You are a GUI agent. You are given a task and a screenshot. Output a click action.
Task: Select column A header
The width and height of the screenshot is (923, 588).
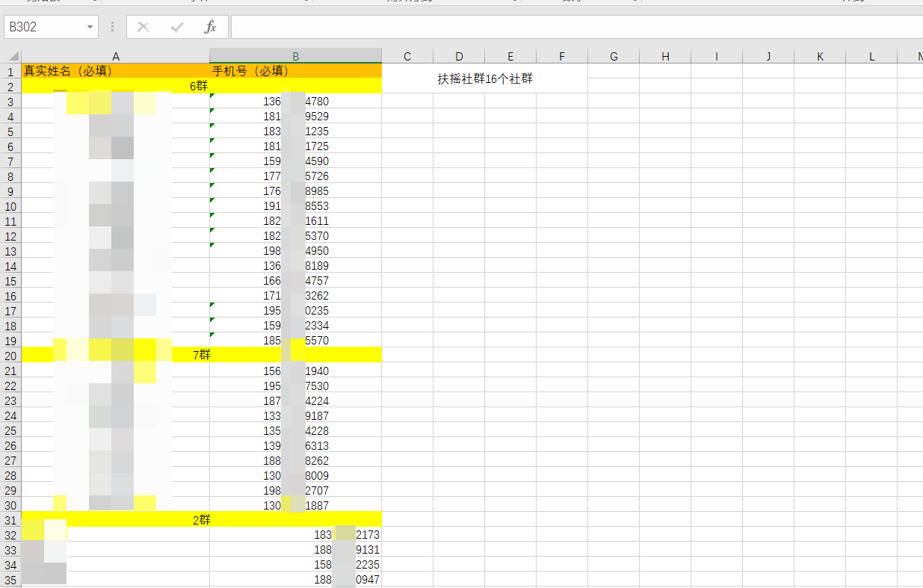coord(116,57)
